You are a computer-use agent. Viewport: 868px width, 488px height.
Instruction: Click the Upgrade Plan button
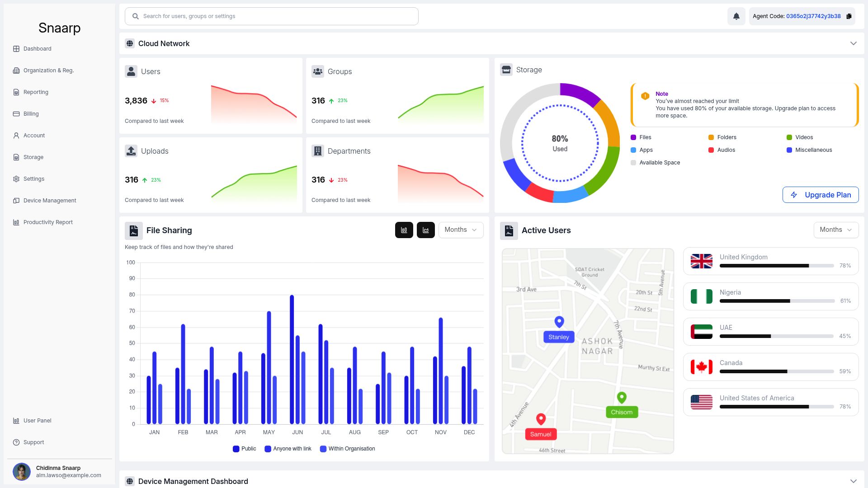tap(821, 195)
